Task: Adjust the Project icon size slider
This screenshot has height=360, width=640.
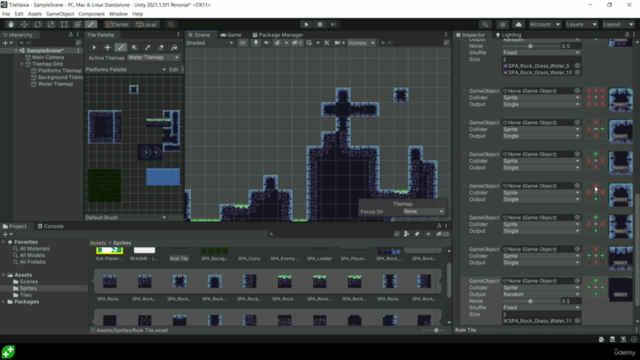Action: click(x=435, y=330)
